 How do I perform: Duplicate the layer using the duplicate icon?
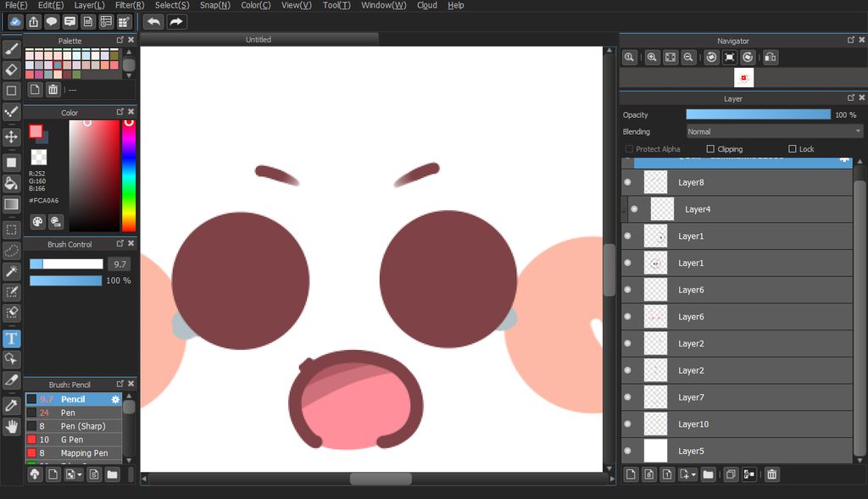coord(731,474)
